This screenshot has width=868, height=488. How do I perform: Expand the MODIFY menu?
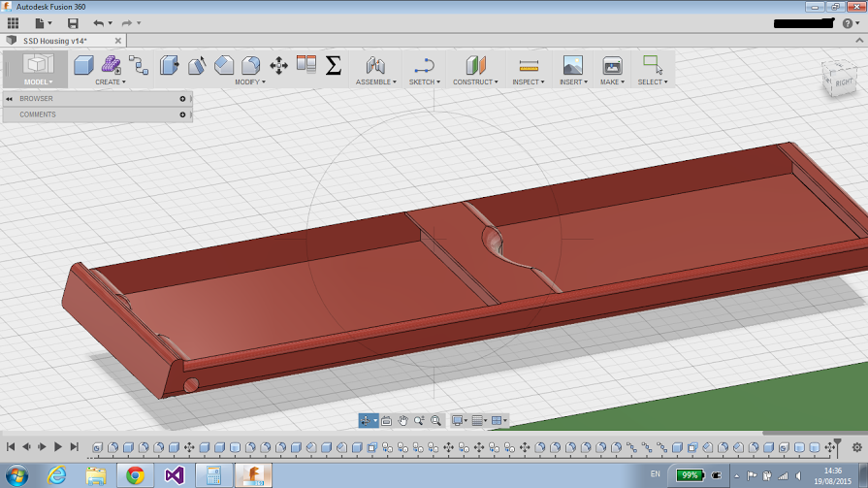pyautogui.click(x=250, y=81)
